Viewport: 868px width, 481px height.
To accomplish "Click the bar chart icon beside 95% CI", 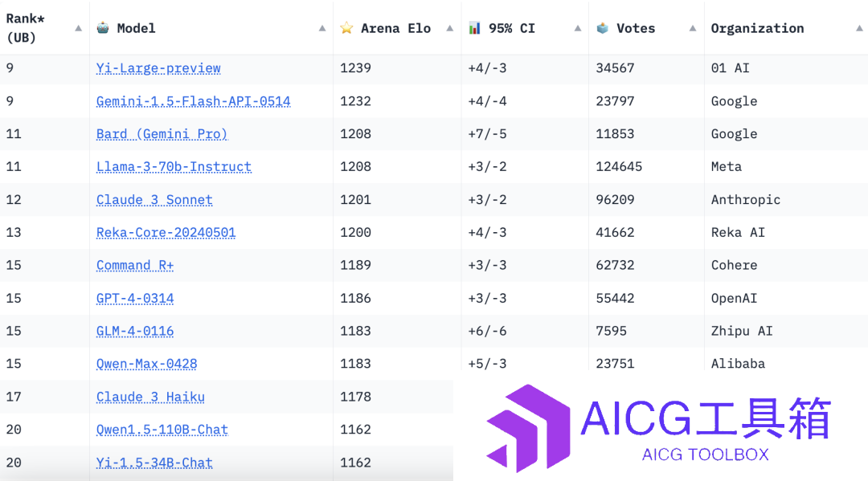I will click(474, 27).
